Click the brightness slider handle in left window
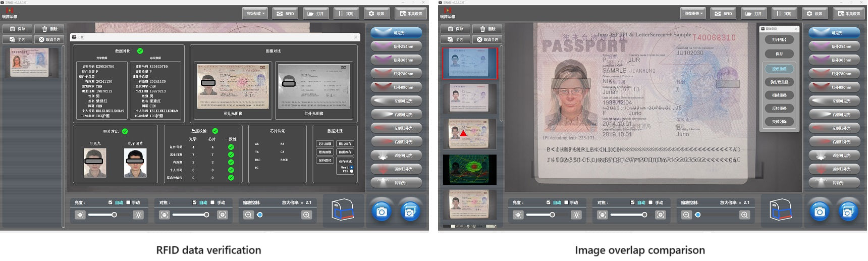868x261 pixels. pos(115,215)
